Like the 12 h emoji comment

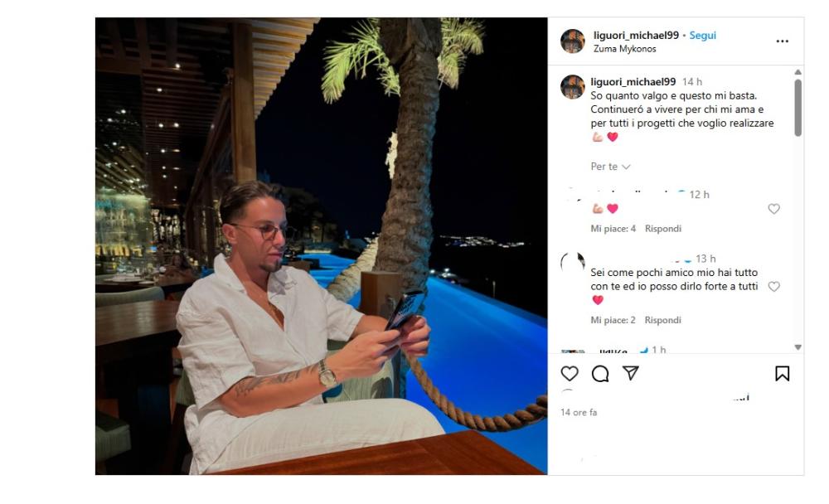(773, 209)
